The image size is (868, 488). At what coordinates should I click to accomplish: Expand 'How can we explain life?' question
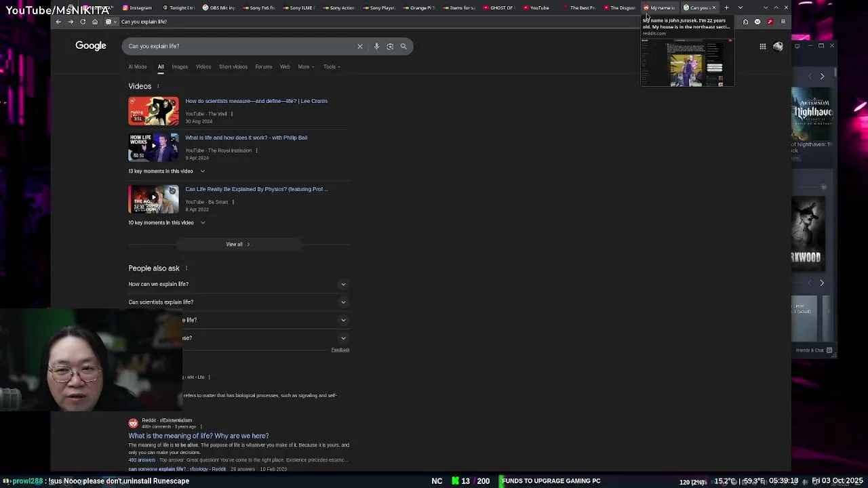point(238,284)
